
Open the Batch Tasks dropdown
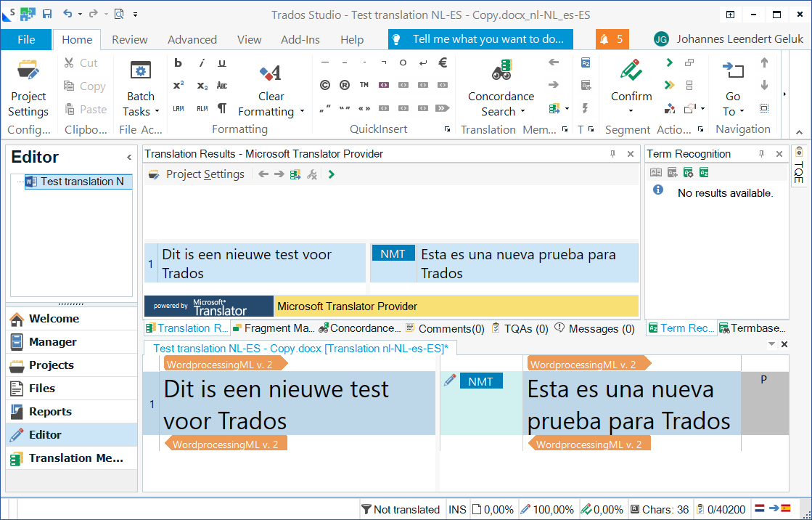pyautogui.click(x=140, y=88)
